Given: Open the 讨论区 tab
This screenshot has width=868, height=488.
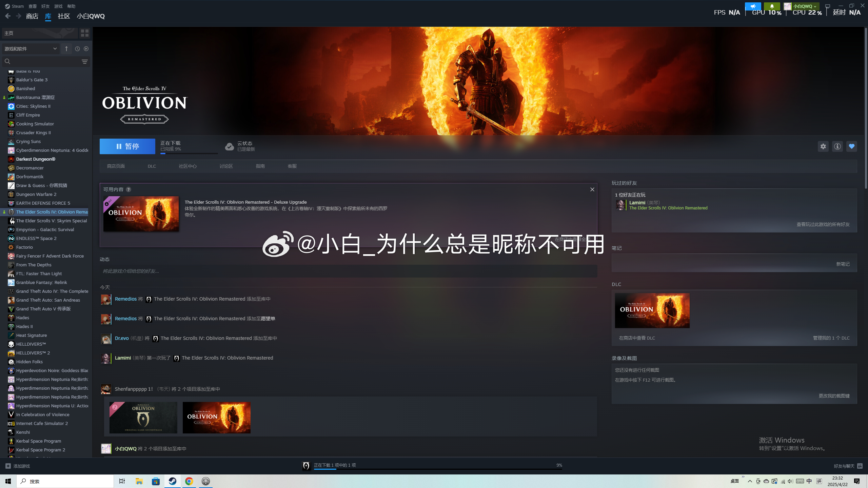Looking at the screenshot, I should pyautogui.click(x=226, y=166).
